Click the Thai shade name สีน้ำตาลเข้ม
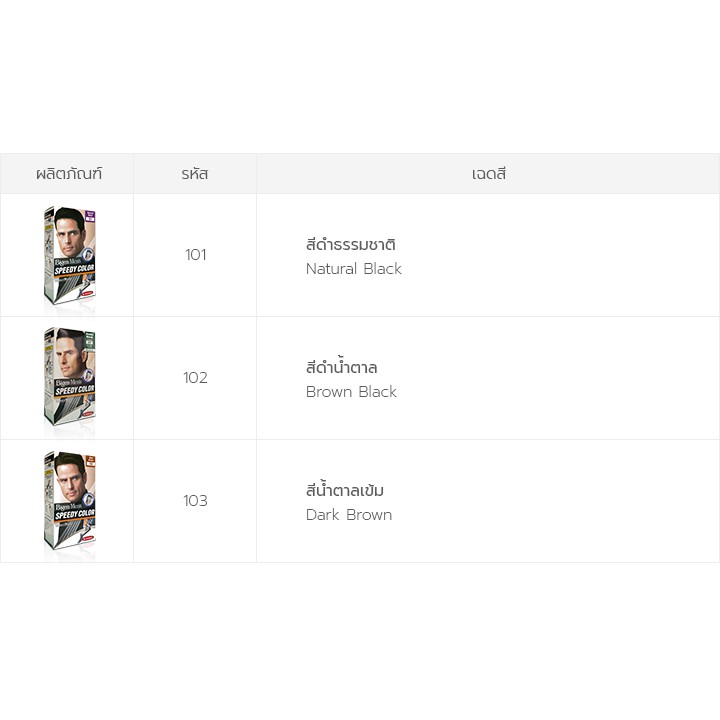Screen dimensions: 720x720 345,491
